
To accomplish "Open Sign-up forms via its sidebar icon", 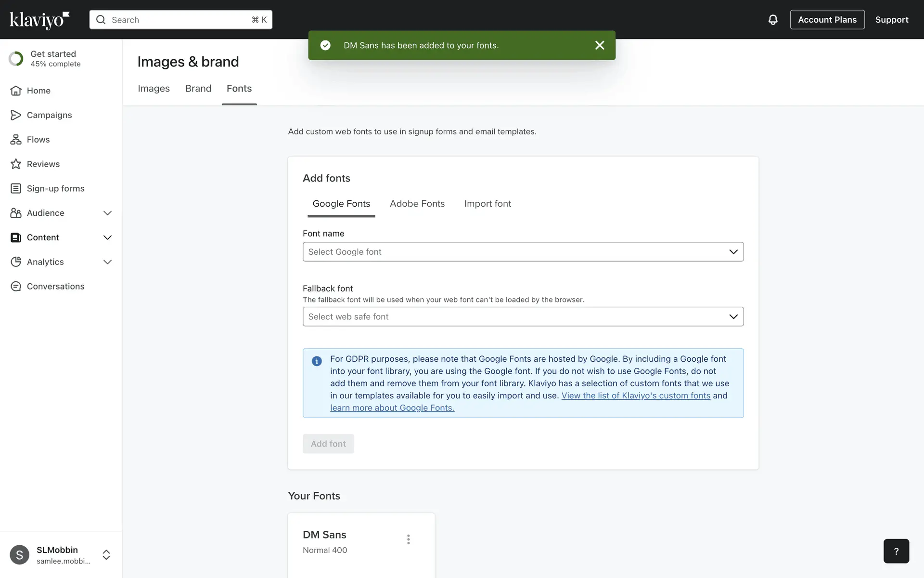I will [16, 189].
